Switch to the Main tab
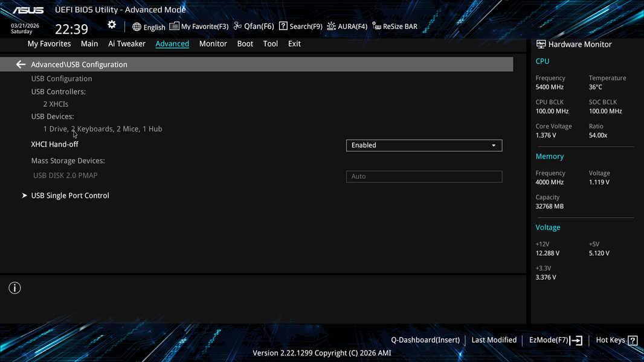This screenshot has height=362, width=644. (89, 44)
